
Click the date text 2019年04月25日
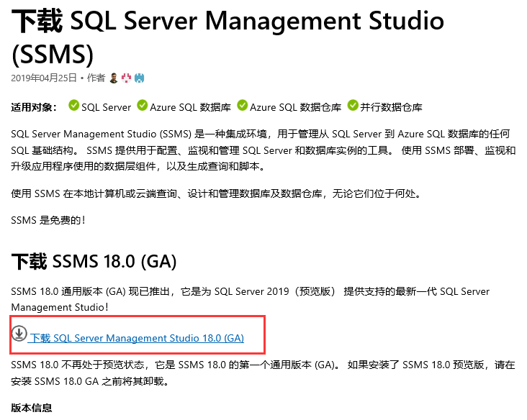point(44,78)
